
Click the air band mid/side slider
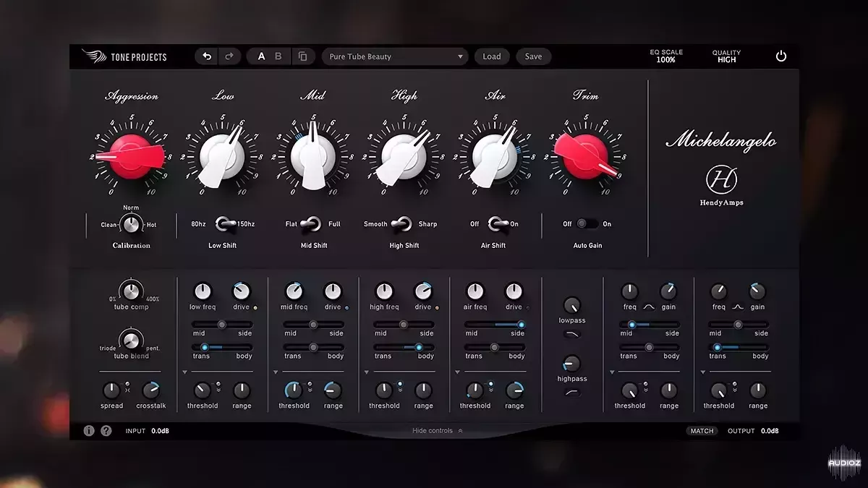(495, 325)
